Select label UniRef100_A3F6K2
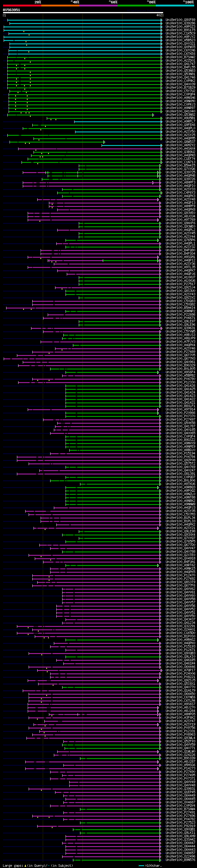 (x=180, y=718)
